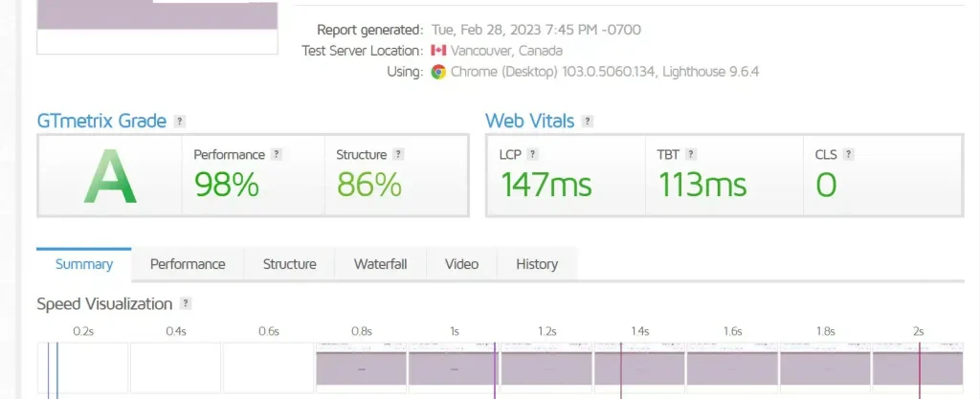Click the 1s filmstrip frame
This screenshot has width=980, height=399.
(x=454, y=367)
